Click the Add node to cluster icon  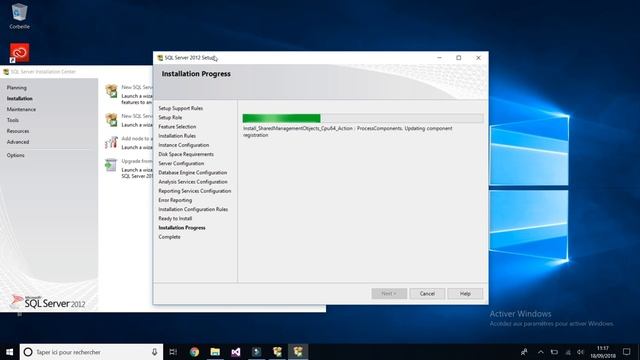pos(111,142)
